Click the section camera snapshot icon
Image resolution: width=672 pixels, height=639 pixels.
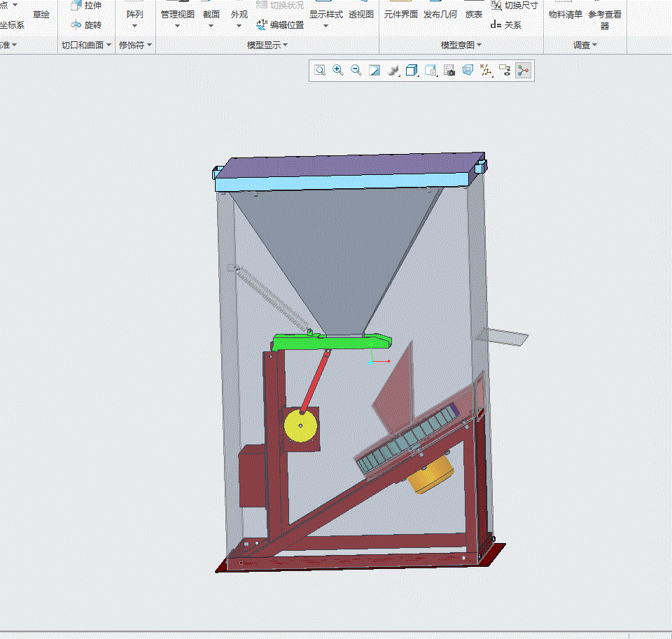tap(449, 70)
